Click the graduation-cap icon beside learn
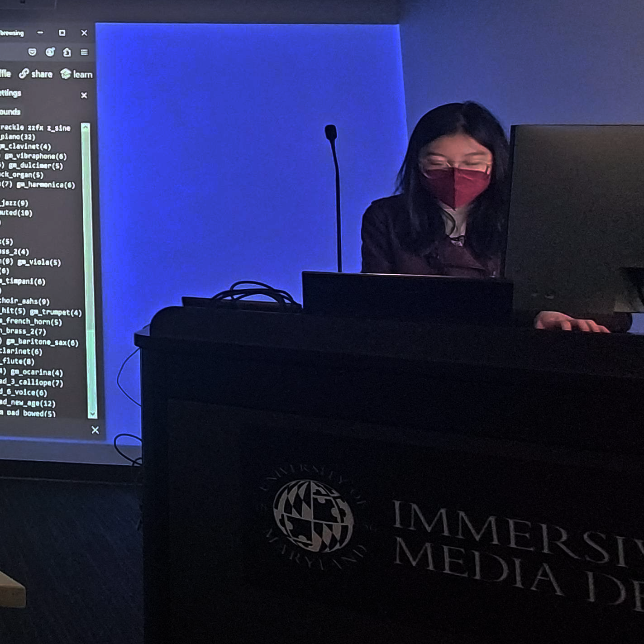Image resolution: width=644 pixels, height=644 pixels. [x=65, y=74]
